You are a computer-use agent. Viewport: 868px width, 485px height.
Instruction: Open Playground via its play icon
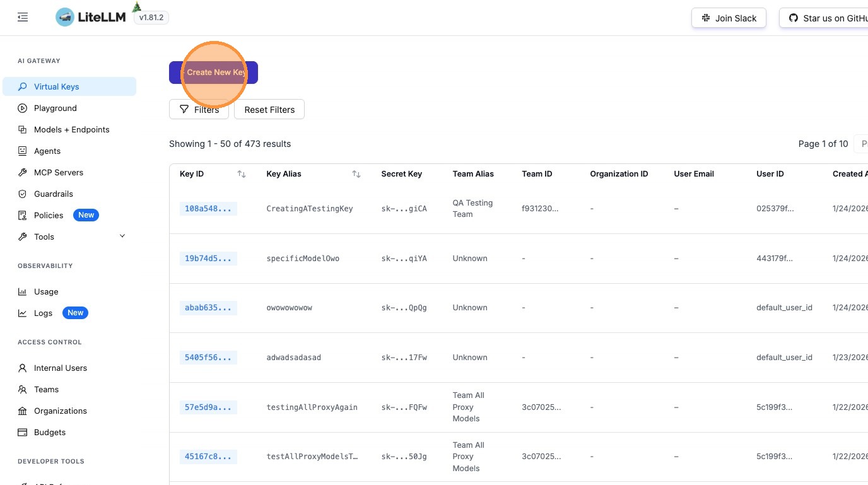pos(23,108)
